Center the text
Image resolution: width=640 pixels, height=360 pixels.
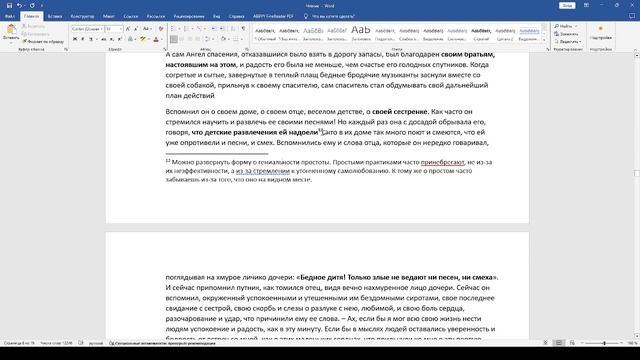(x=182, y=39)
